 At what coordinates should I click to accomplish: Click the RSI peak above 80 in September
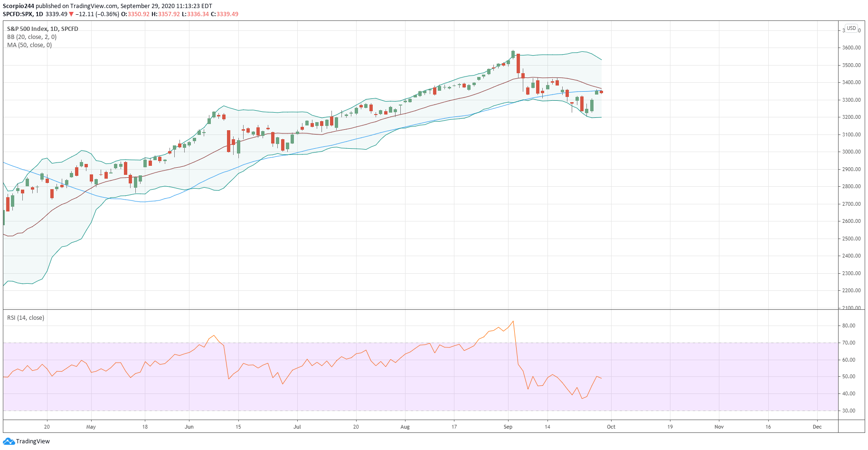click(513, 322)
